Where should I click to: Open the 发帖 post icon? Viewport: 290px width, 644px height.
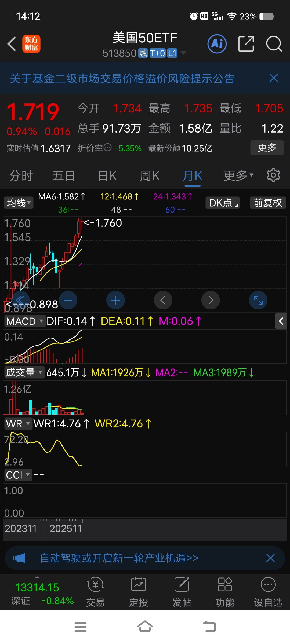click(182, 592)
